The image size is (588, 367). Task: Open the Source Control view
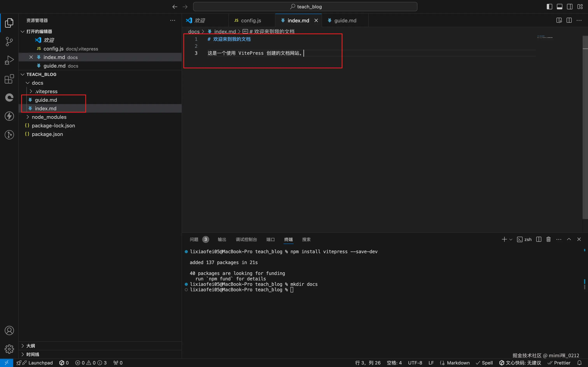9,42
